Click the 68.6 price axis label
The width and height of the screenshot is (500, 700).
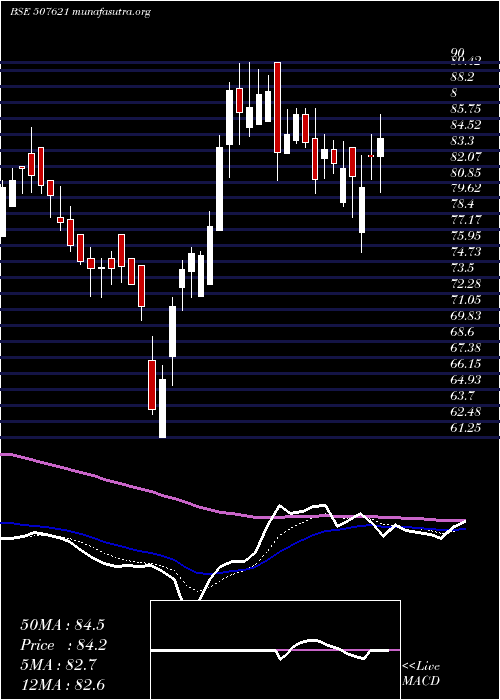click(x=462, y=332)
